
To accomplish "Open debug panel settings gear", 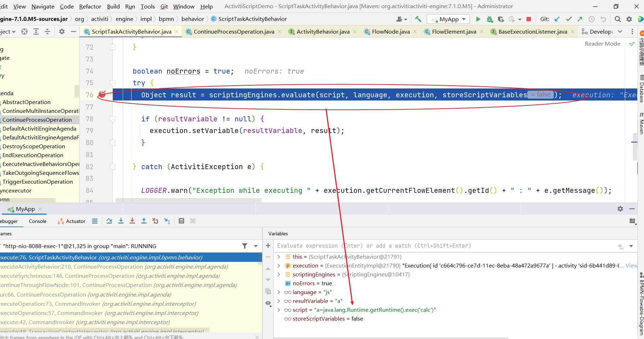I will pos(620,209).
